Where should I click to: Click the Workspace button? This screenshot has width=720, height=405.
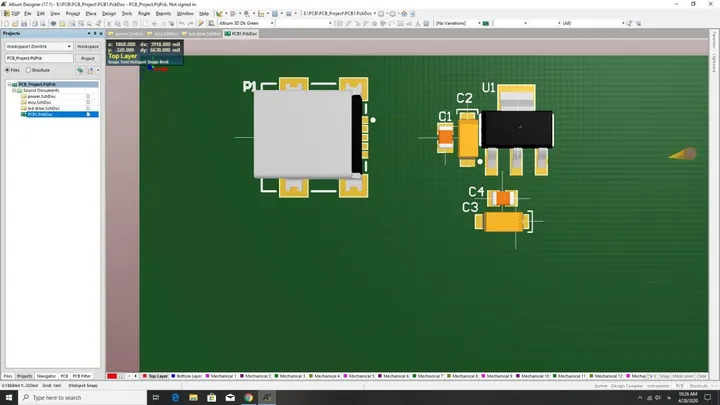[x=88, y=46]
